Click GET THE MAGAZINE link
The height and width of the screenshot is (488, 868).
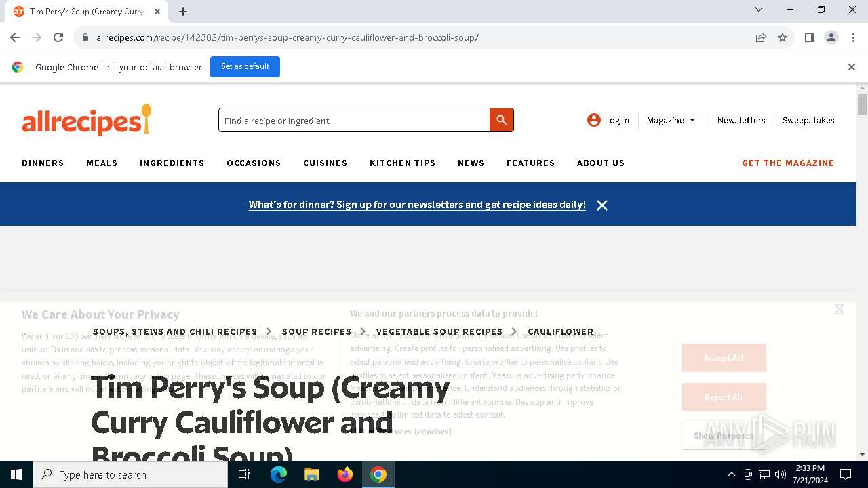pos(788,163)
